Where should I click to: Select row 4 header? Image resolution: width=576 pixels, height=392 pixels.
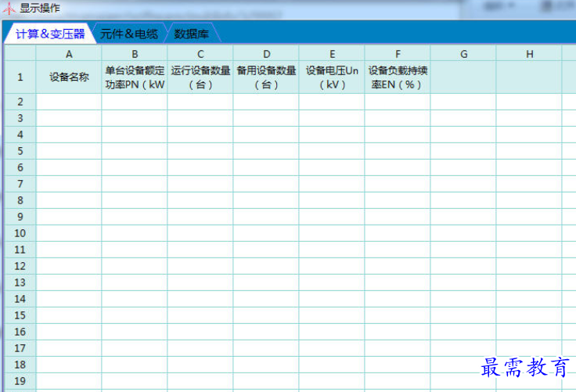pos(20,135)
